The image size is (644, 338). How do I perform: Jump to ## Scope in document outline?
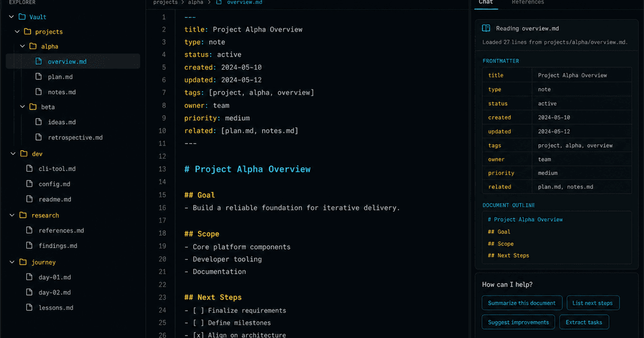pos(501,244)
